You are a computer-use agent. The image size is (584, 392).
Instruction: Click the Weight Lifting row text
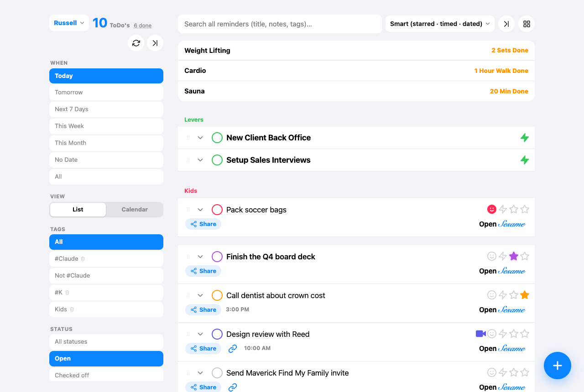click(x=207, y=51)
